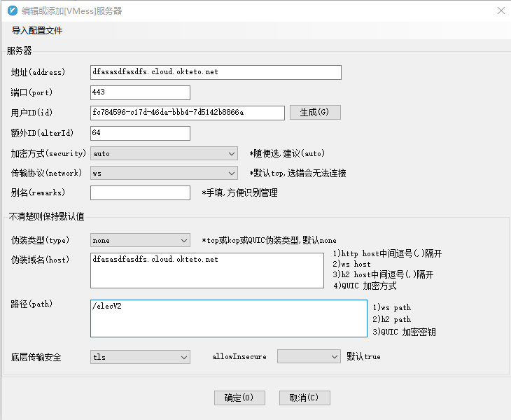Open the network (传输协议) dropdown showing ws
Image resolution: width=511 pixels, height=420 pixels.
point(164,173)
